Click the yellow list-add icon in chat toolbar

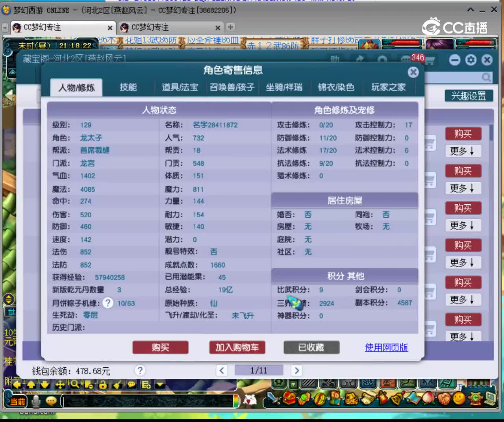click(146, 385)
